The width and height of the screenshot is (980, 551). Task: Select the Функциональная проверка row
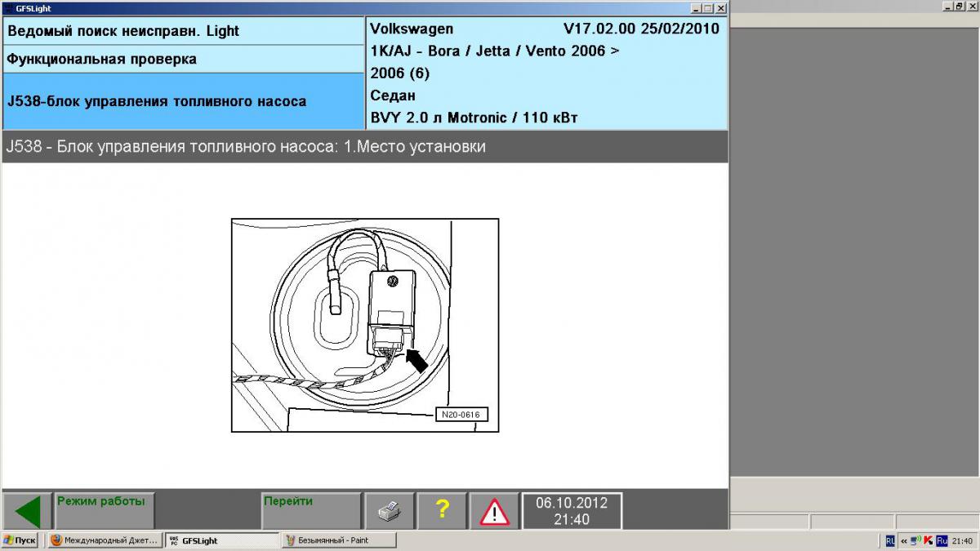tap(183, 59)
